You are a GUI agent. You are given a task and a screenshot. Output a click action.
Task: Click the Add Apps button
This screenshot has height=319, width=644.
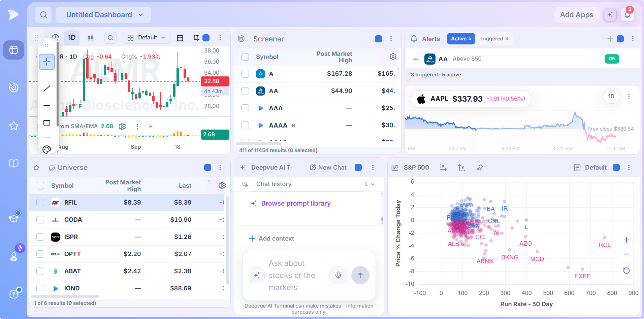pyautogui.click(x=577, y=15)
